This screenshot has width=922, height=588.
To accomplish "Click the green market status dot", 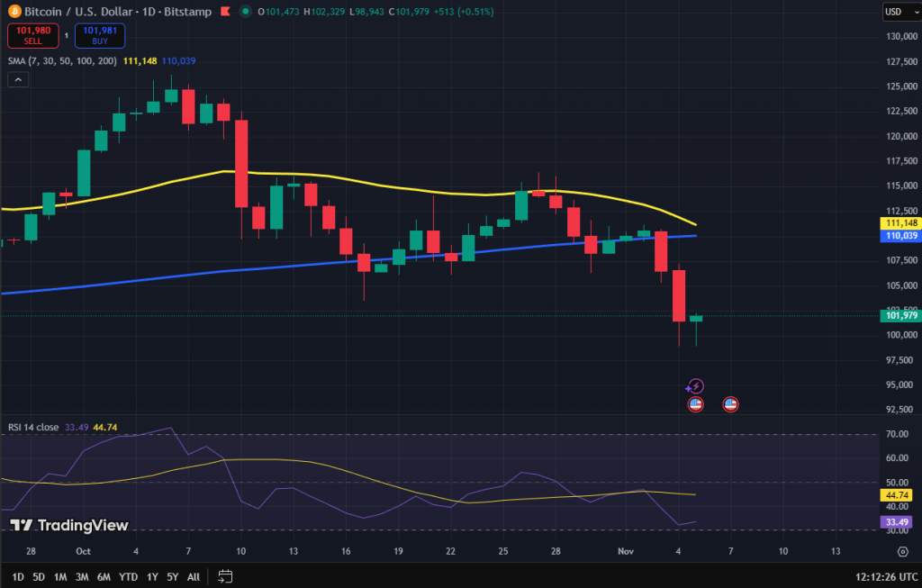I will click(x=245, y=12).
